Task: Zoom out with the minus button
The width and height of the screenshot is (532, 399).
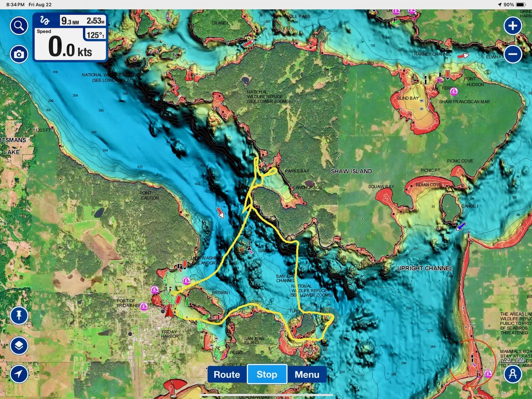Action: click(x=512, y=54)
